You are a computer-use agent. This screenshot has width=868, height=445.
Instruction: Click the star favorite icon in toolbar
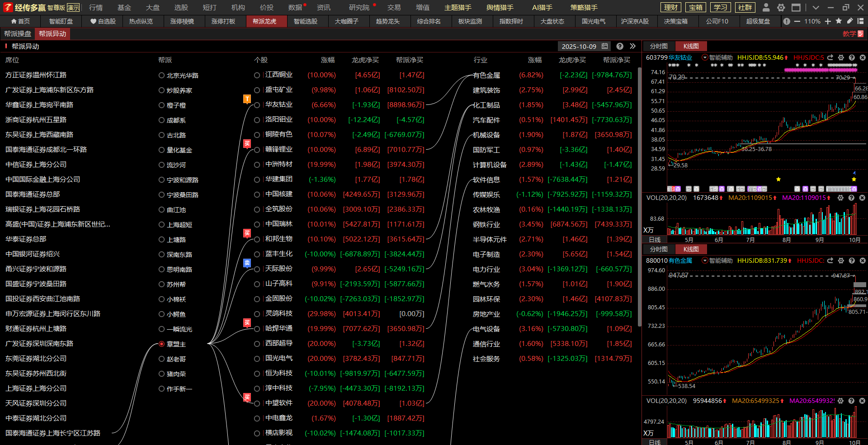tap(839, 21)
